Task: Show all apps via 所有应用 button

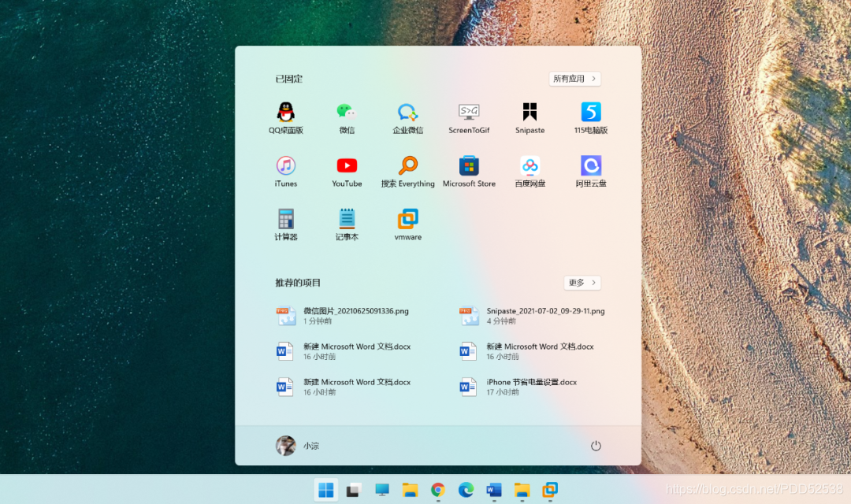Action: (x=574, y=79)
